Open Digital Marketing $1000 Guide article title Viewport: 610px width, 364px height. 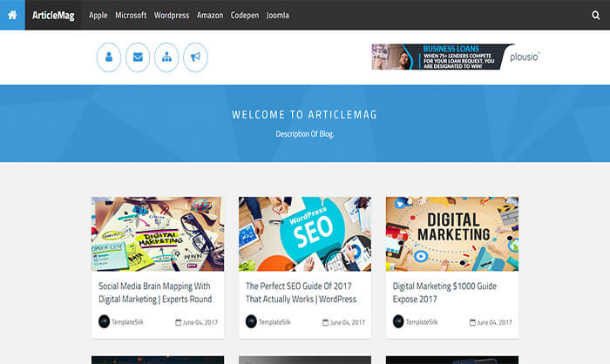[444, 293]
